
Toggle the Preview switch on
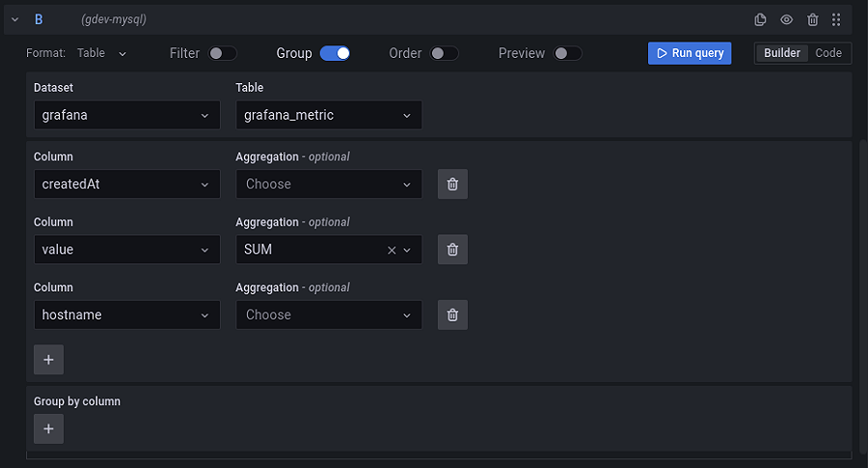pos(568,53)
